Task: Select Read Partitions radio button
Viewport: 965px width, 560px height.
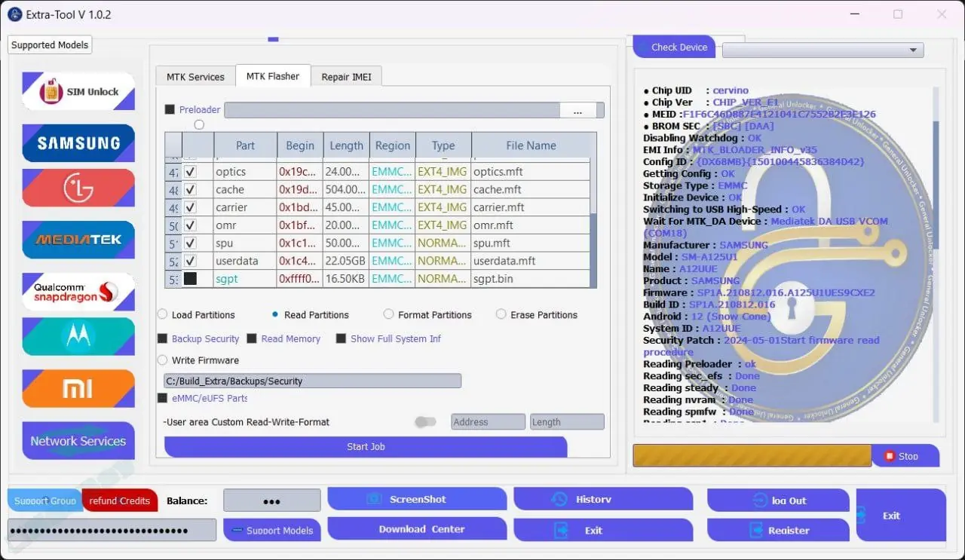Action: point(275,314)
